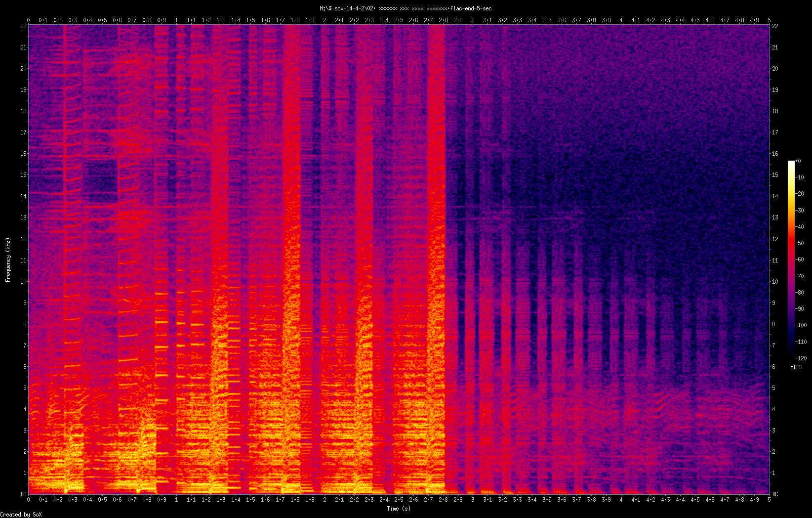This screenshot has height=518, width=812.
Task: Click '5' on the top time axis
Action: [769, 20]
